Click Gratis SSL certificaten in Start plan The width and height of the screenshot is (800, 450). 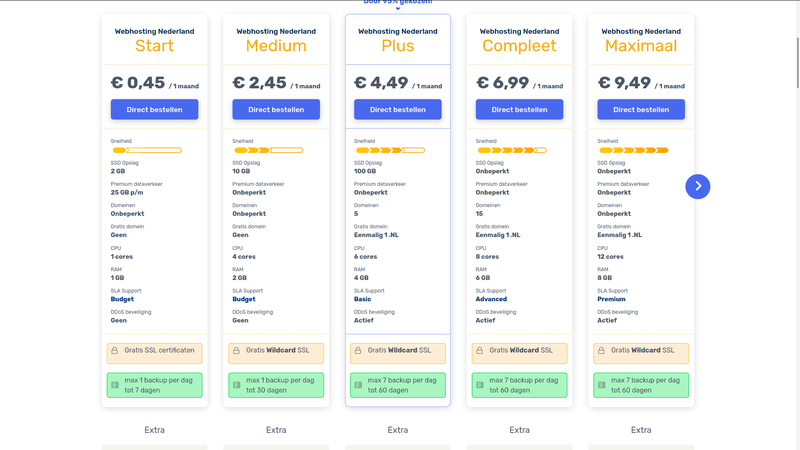click(x=160, y=351)
